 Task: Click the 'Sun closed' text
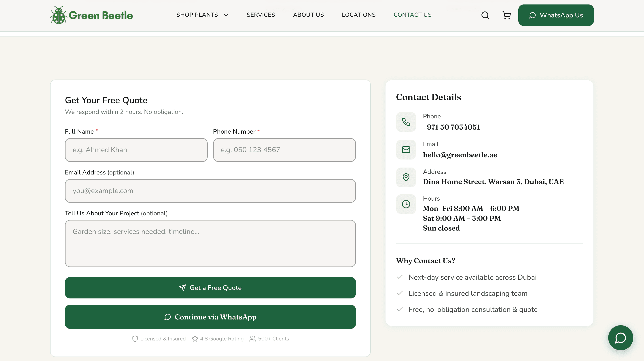(441, 228)
